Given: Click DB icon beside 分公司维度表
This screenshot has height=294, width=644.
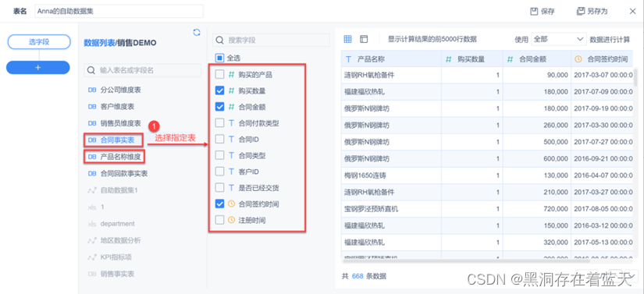Looking at the screenshot, I should point(92,90).
